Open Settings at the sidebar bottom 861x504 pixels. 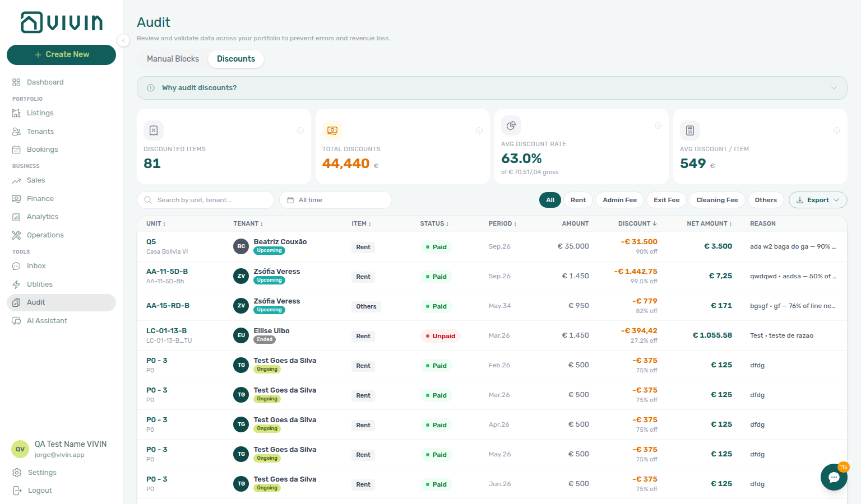pos(62,473)
